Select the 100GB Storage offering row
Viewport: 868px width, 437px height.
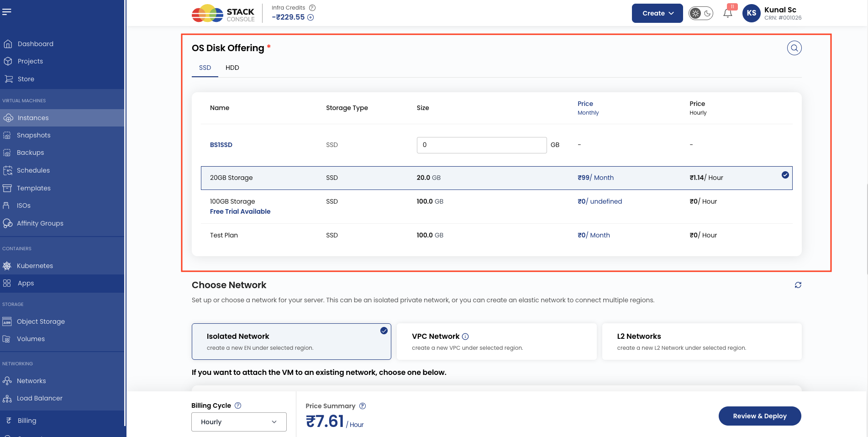496,206
